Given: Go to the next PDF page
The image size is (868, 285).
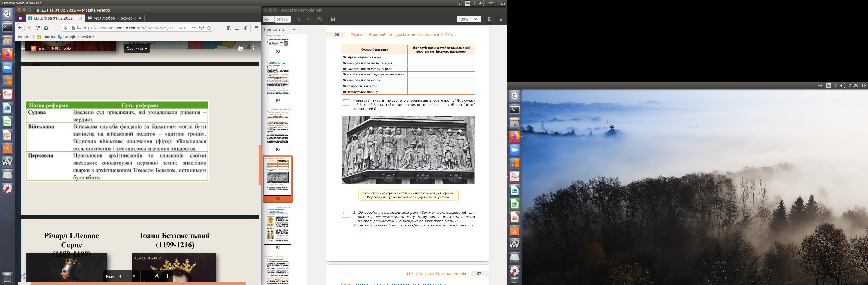Looking at the screenshot, I should tap(307, 20).
